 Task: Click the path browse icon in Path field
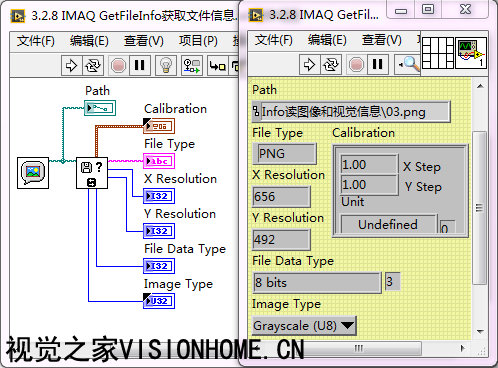(x=256, y=111)
